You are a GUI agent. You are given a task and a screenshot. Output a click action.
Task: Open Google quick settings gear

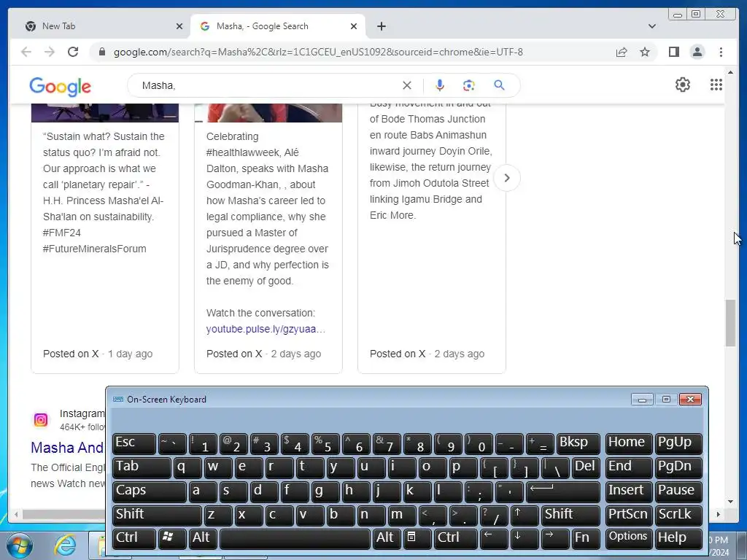(683, 85)
